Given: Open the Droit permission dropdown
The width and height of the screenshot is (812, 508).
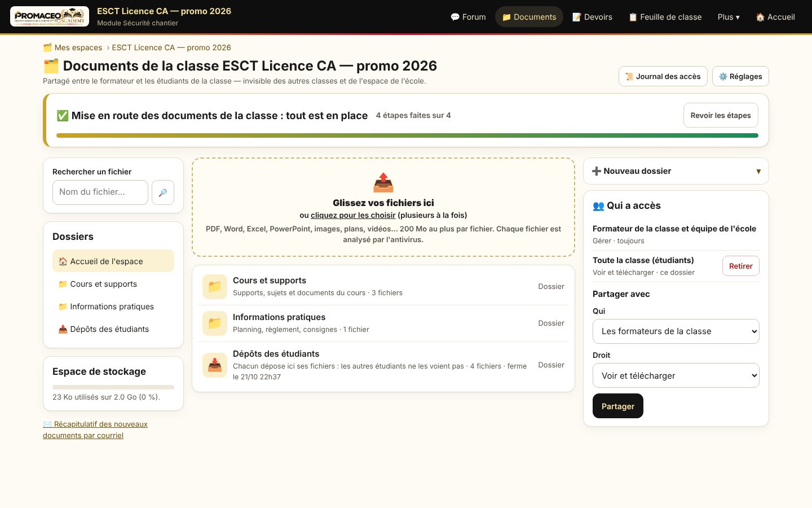Looking at the screenshot, I should click(x=676, y=375).
